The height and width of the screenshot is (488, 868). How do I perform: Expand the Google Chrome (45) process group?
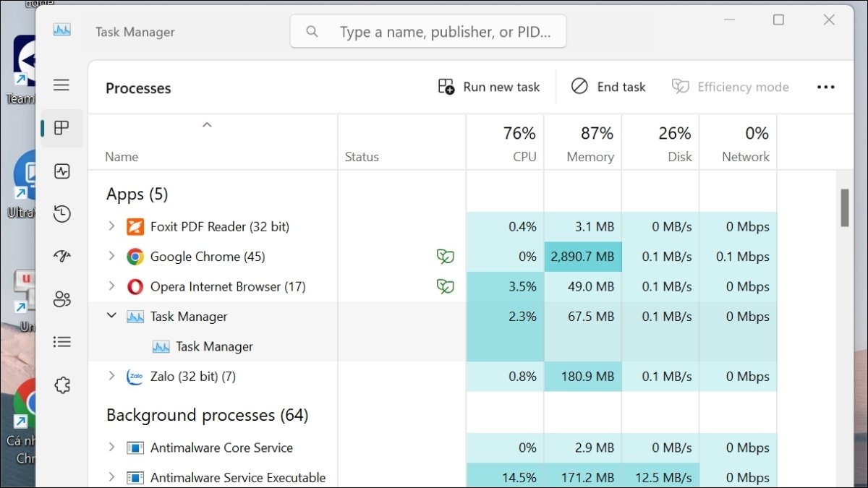(x=111, y=256)
